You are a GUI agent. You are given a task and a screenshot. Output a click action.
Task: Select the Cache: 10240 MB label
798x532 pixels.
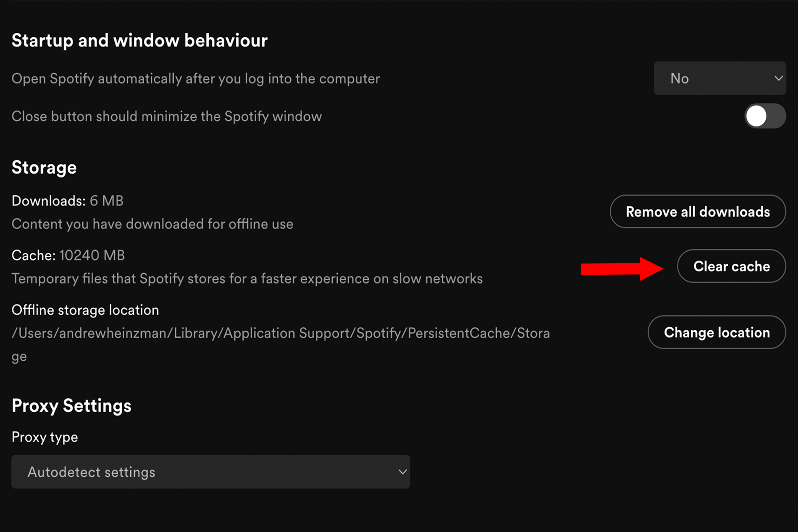coord(68,255)
